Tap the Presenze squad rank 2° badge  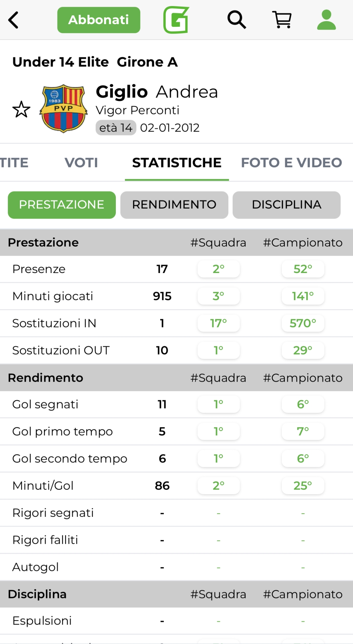click(219, 269)
